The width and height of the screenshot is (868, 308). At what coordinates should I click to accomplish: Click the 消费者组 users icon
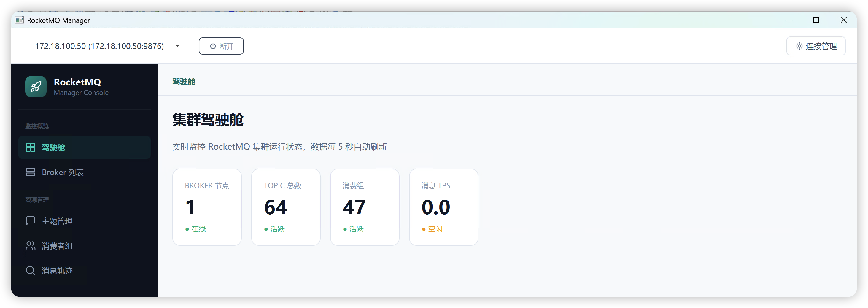coord(30,246)
